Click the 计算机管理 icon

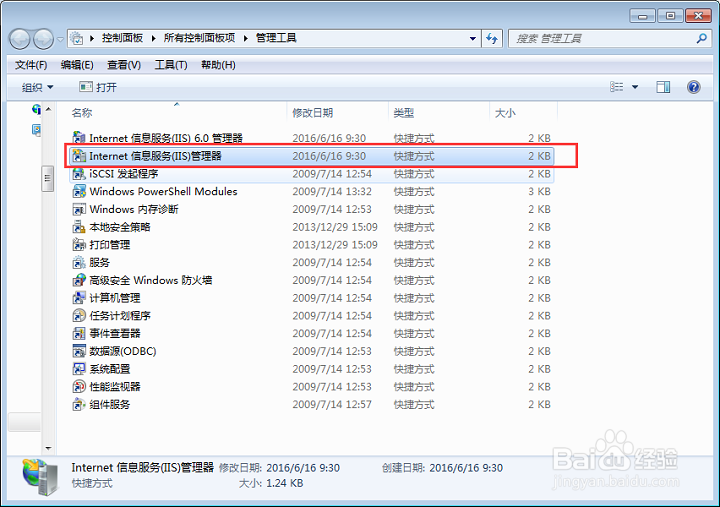click(x=79, y=298)
